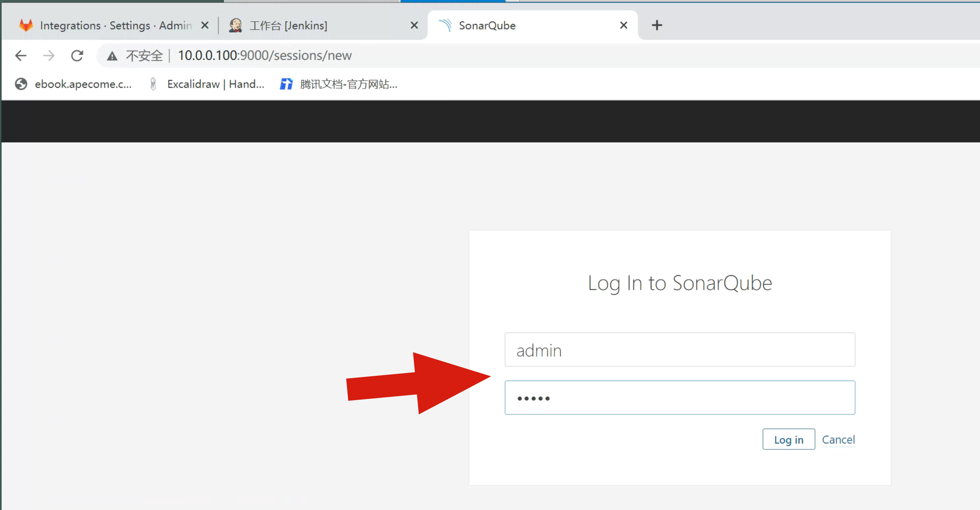Click the browser back arrow
The image size is (980, 510).
point(21,55)
